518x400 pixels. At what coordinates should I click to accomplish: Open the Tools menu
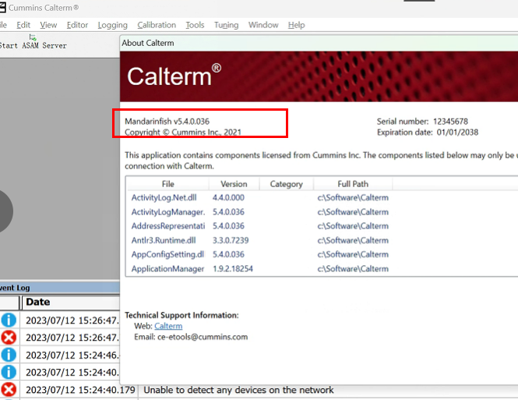click(x=195, y=25)
